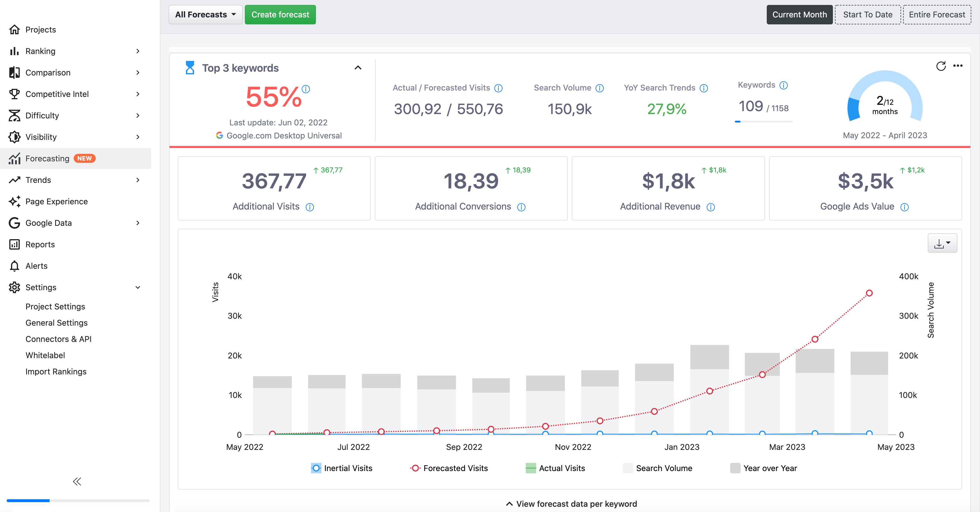Image resolution: width=980 pixels, height=512 pixels.
Task: Show info for Actual / Forecasted Visits
Action: pos(498,88)
